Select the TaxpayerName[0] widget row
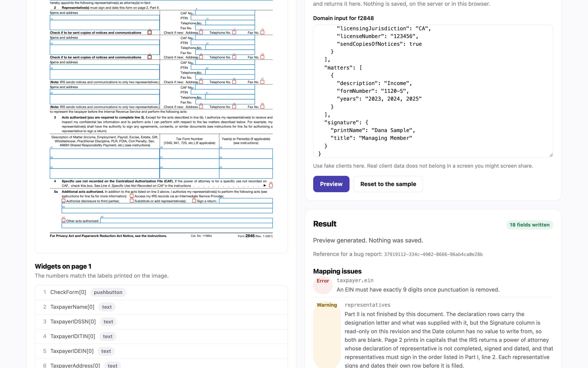 pos(161,307)
